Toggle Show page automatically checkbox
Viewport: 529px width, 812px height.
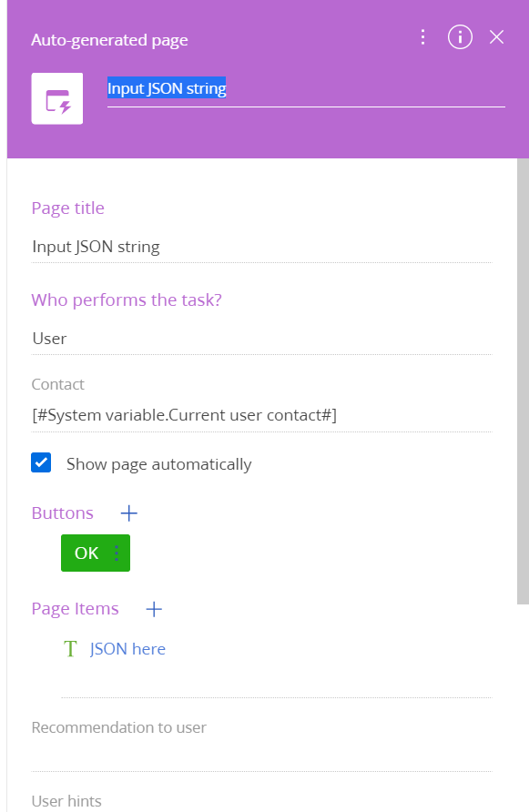tap(41, 463)
